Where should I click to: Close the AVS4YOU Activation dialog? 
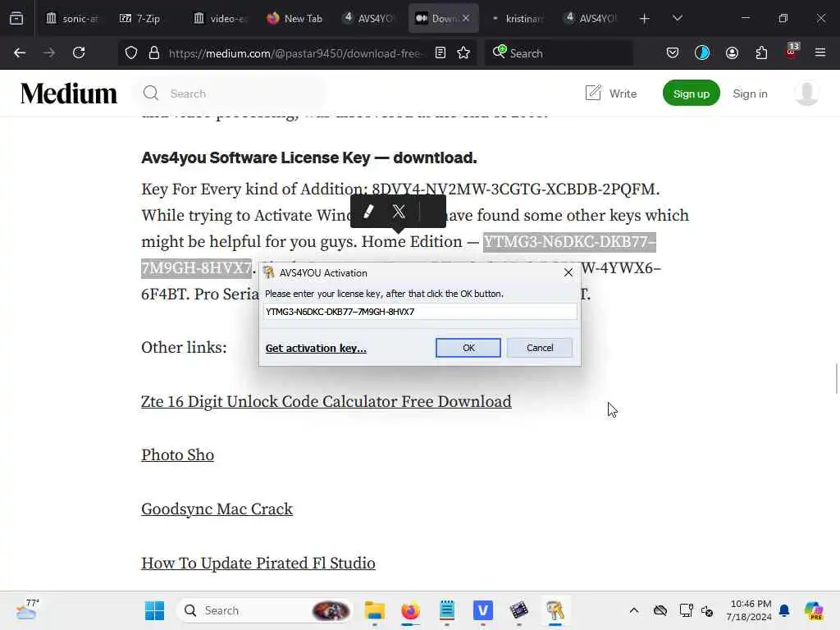(x=568, y=272)
